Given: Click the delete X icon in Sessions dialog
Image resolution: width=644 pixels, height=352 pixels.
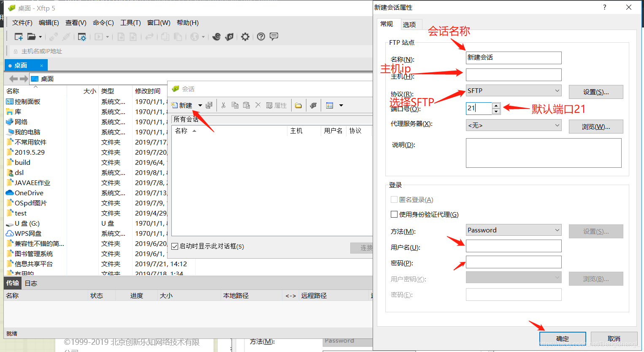Looking at the screenshot, I should 258,105.
